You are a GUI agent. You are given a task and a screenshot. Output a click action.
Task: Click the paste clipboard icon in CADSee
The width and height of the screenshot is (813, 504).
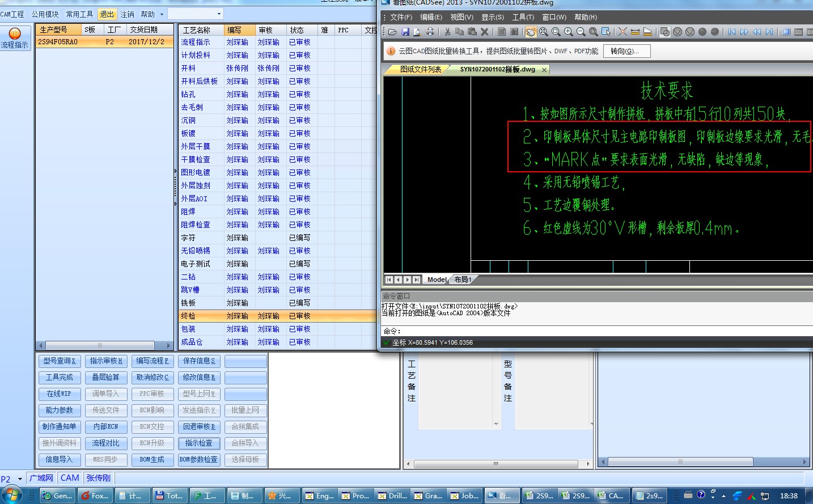(472, 32)
